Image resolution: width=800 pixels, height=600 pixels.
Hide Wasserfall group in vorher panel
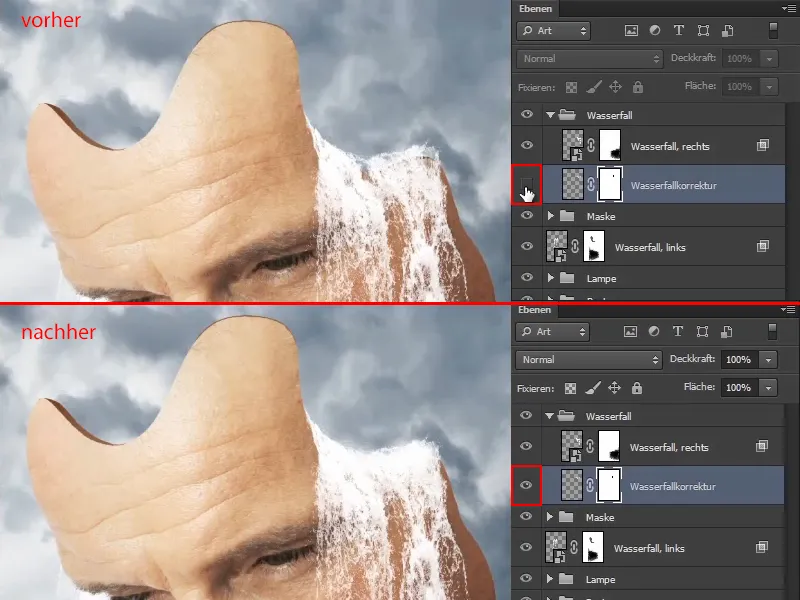pyautogui.click(x=527, y=114)
